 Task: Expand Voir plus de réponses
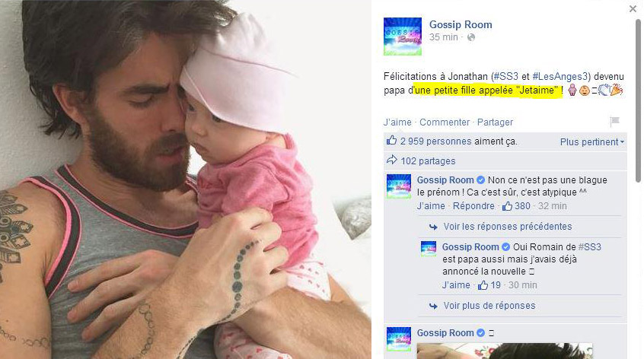click(x=489, y=306)
